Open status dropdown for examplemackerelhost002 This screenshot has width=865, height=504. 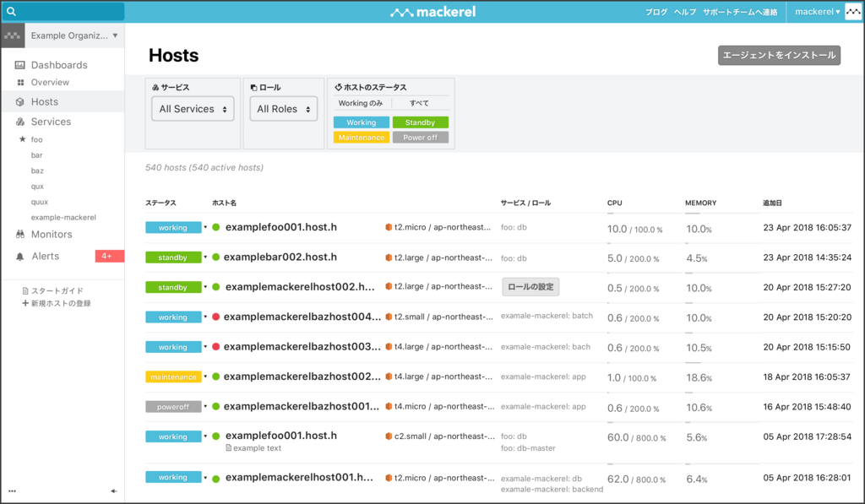click(x=205, y=287)
